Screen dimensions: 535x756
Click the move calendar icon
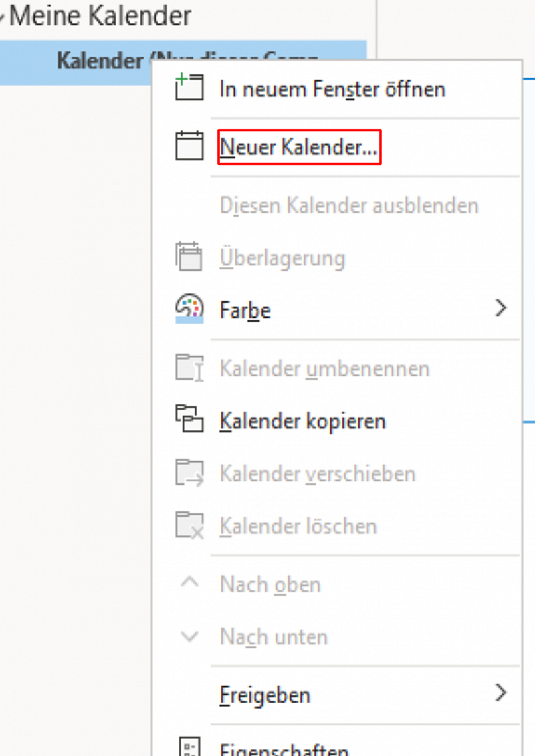189,473
